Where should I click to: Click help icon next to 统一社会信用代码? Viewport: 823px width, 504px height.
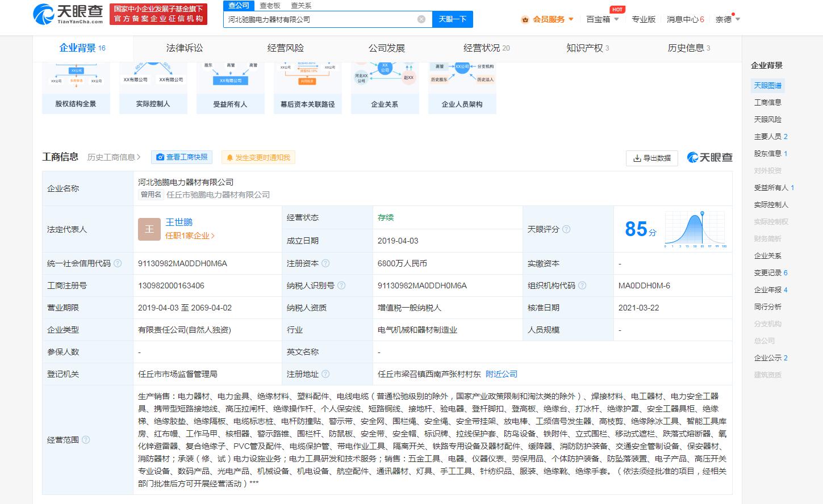click(118, 263)
